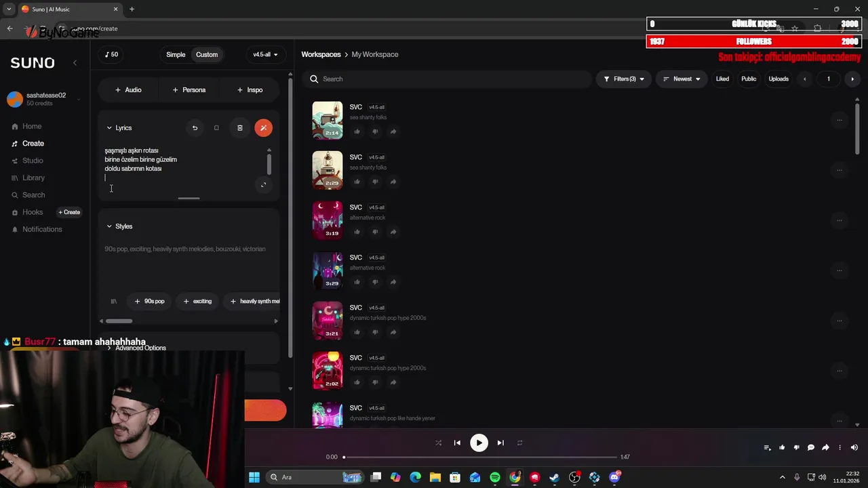Open the player queue list
Screen dimensions: 868x488
click(767, 447)
